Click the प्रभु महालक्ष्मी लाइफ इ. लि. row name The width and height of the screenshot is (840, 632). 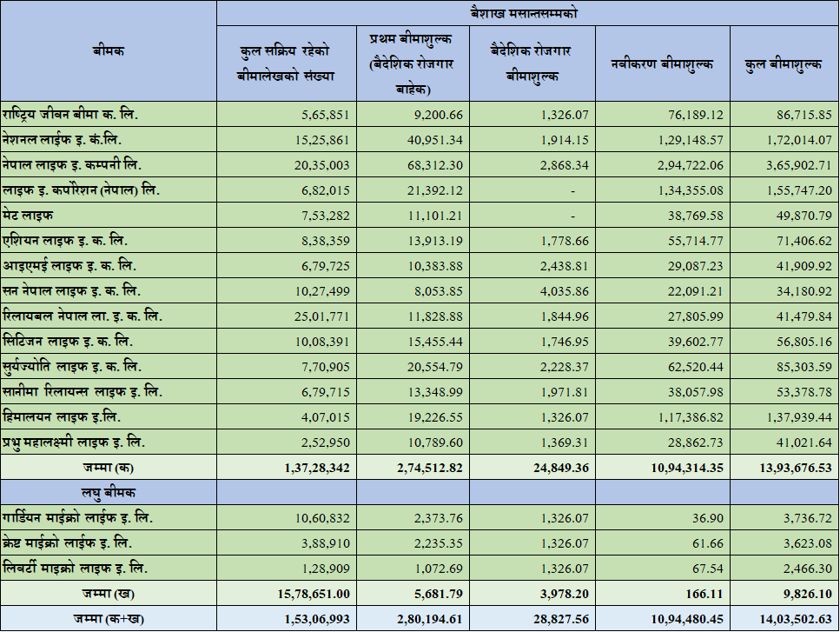(x=73, y=442)
